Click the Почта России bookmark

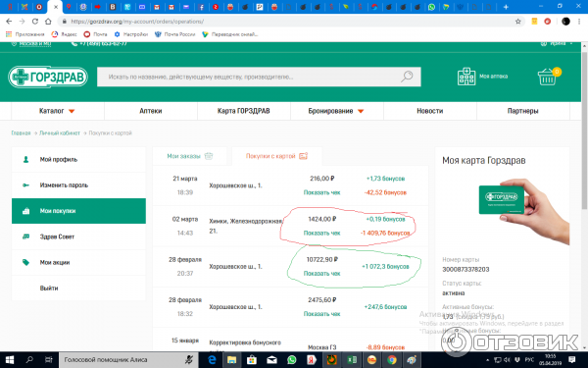pos(174,34)
